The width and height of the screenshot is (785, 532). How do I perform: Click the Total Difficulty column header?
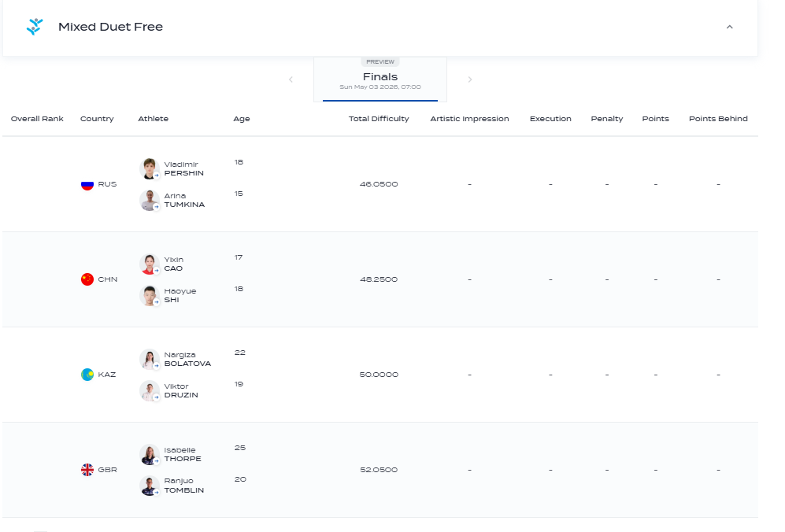click(x=379, y=119)
